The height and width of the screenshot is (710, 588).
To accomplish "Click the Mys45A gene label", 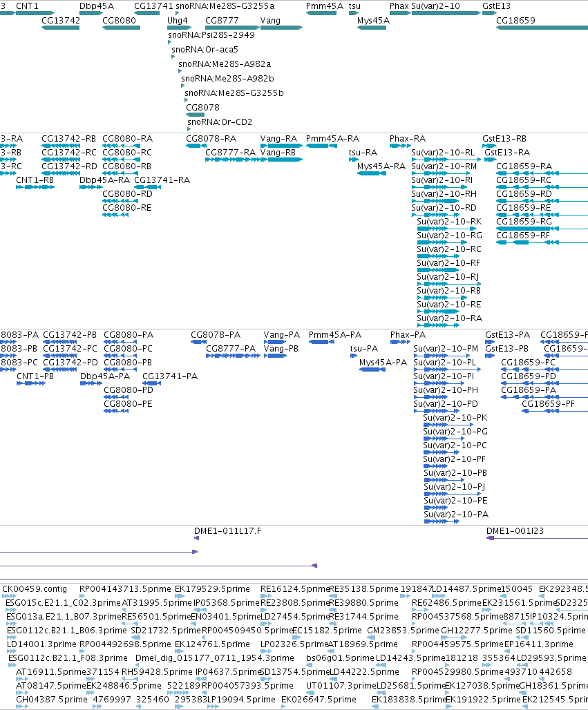I will point(373,21).
